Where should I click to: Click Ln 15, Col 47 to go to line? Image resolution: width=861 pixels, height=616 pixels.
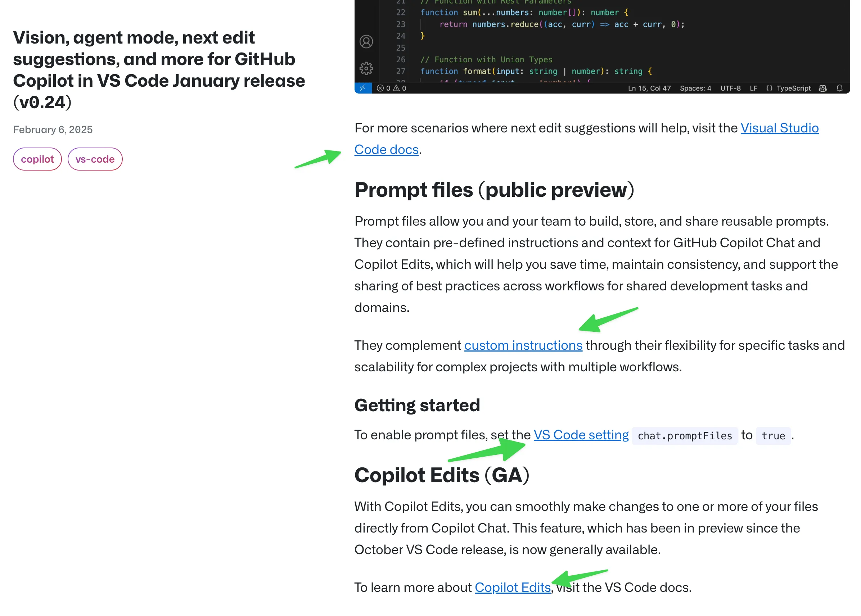pos(650,88)
